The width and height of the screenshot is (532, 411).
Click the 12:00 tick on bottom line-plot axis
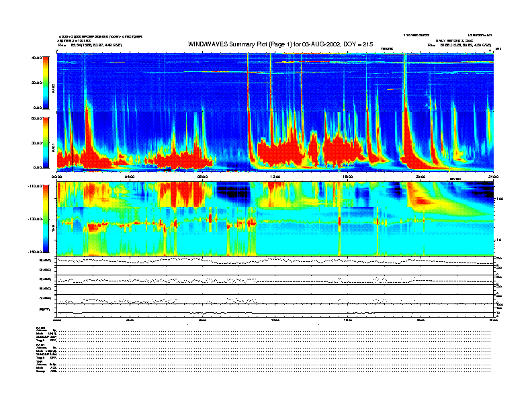pyautogui.click(x=275, y=320)
